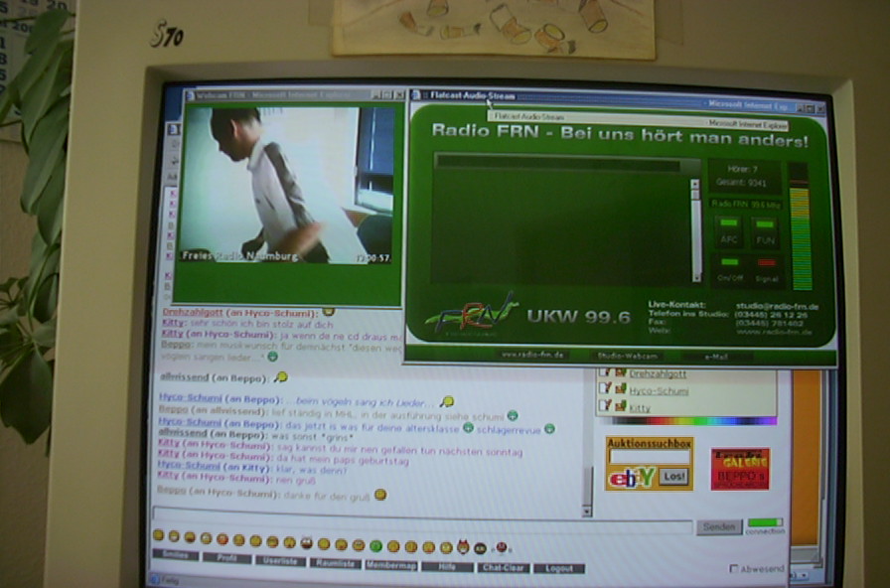Click the FRN logo in the radio player

tap(471, 313)
